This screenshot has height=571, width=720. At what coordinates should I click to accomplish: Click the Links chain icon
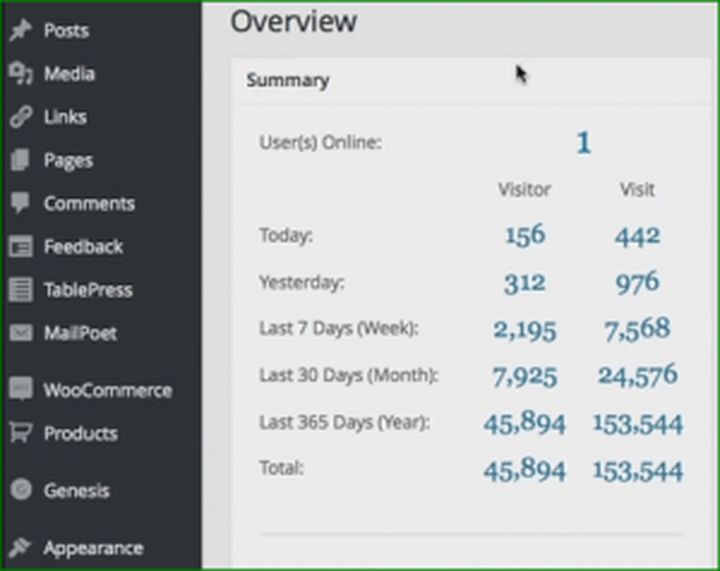pos(20,117)
